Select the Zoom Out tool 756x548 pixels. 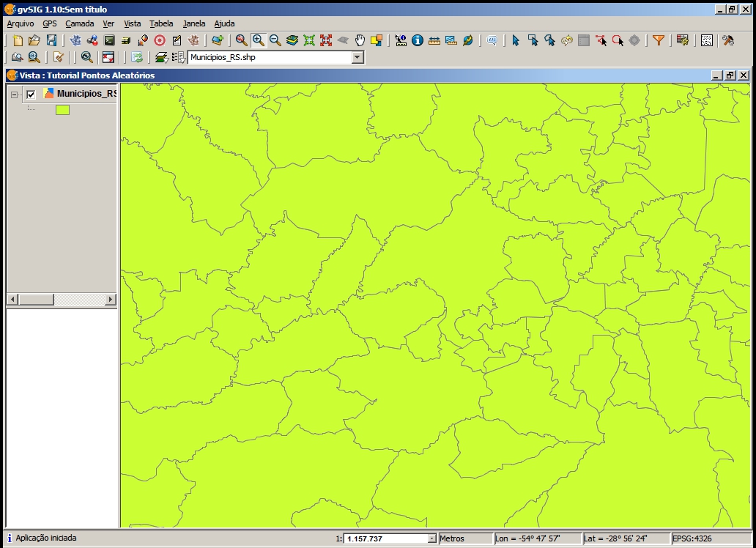click(275, 40)
